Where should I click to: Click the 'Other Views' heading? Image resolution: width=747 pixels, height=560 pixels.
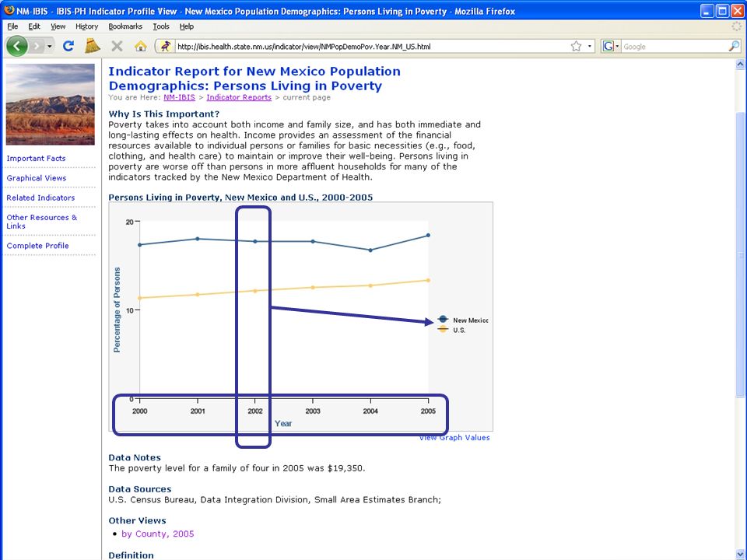tap(137, 520)
